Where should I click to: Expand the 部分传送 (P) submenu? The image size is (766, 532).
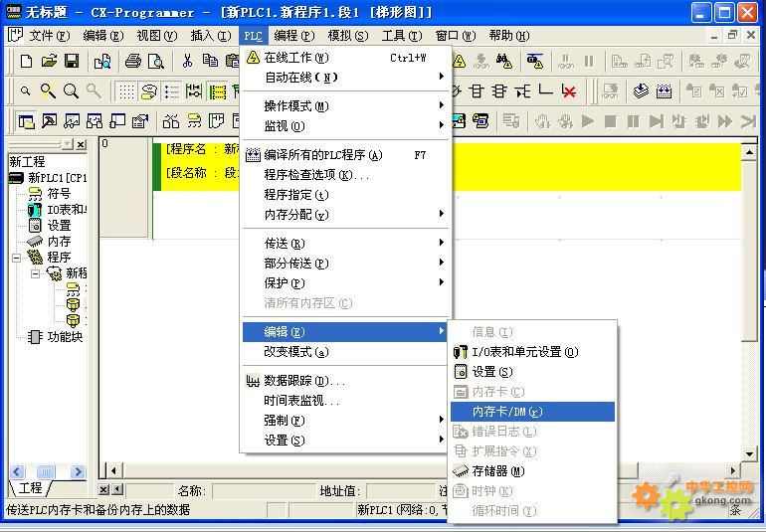(346, 264)
